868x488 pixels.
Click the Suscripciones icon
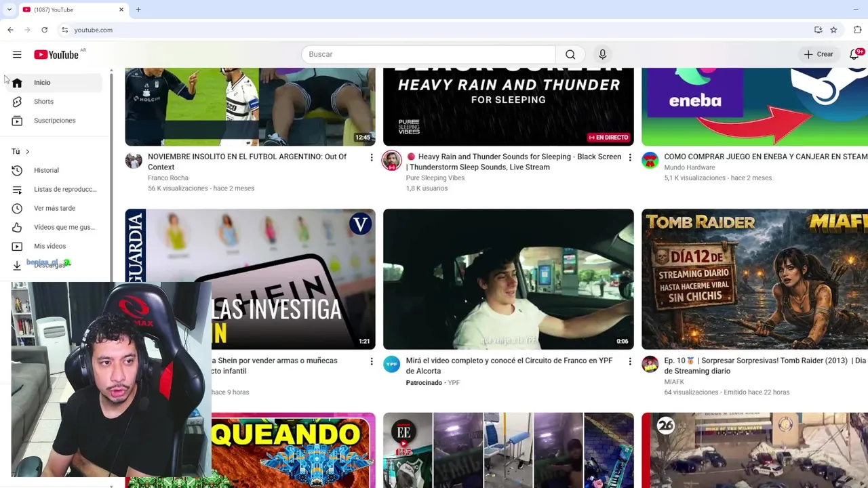17,120
